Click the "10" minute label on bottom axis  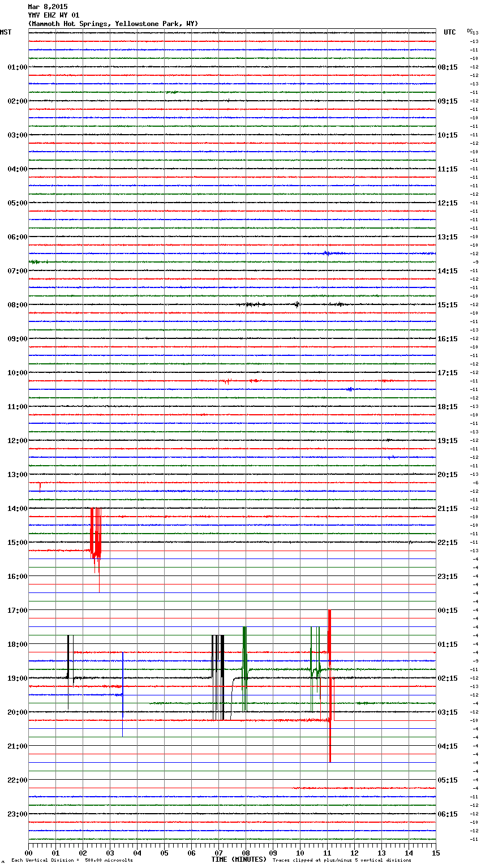click(300, 852)
